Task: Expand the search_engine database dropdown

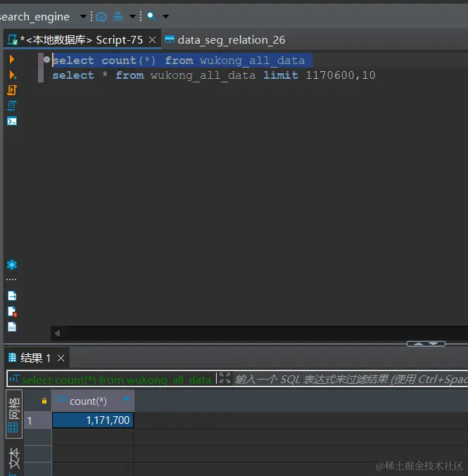Action: pyautogui.click(x=83, y=16)
